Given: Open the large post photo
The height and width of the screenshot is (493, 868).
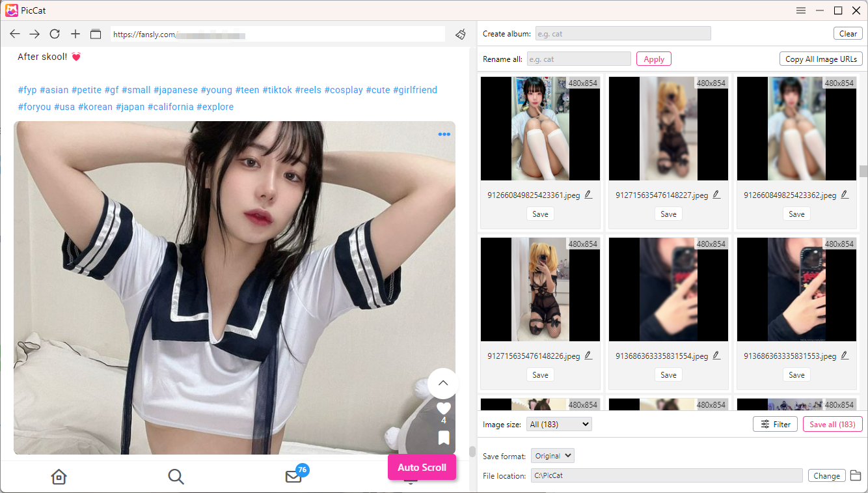Looking at the screenshot, I should pyautogui.click(x=234, y=288).
